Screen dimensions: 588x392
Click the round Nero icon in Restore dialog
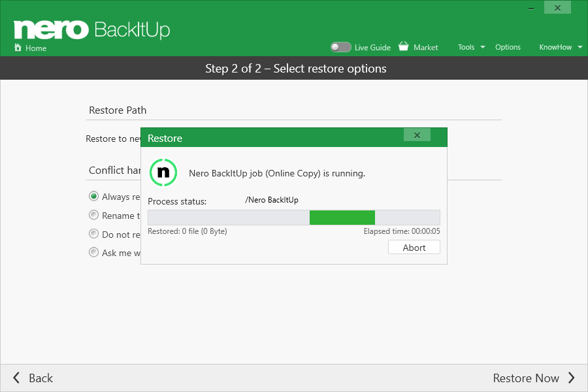pyautogui.click(x=163, y=172)
